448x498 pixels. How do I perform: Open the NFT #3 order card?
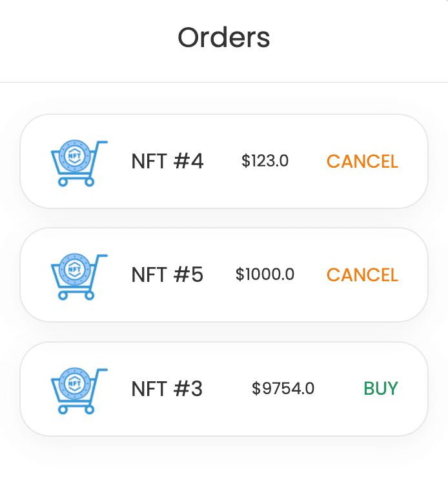tap(224, 389)
